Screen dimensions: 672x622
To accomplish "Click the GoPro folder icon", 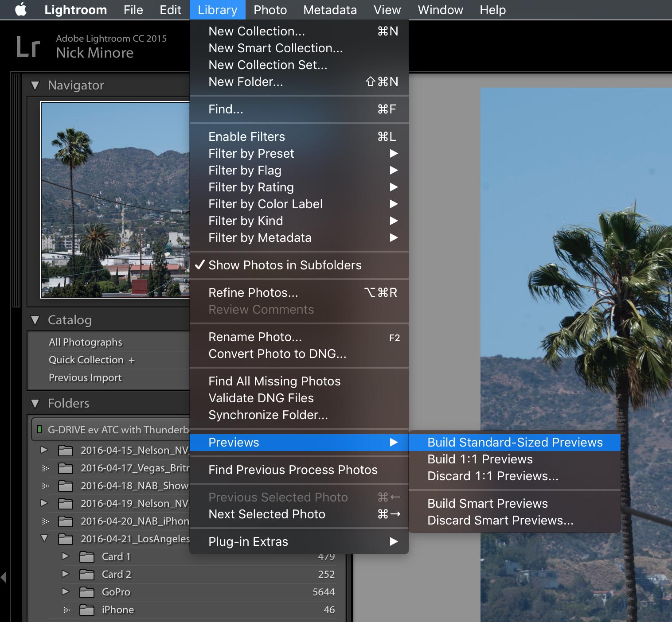I will pyautogui.click(x=87, y=592).
